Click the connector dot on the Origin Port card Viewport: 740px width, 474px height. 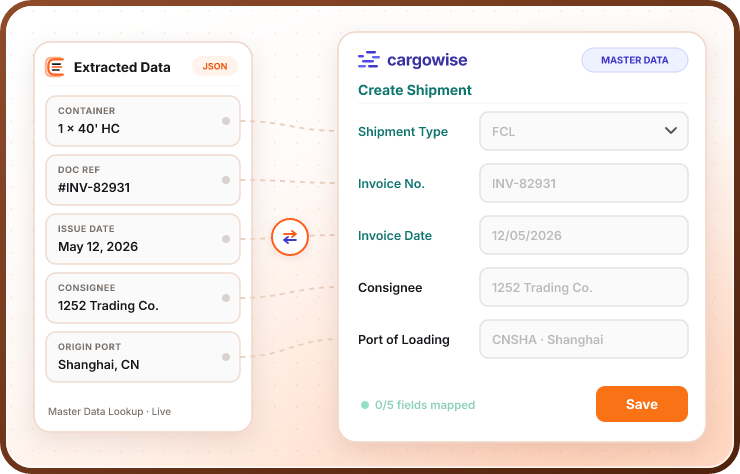pyautogui.click(x=226, y=357)
